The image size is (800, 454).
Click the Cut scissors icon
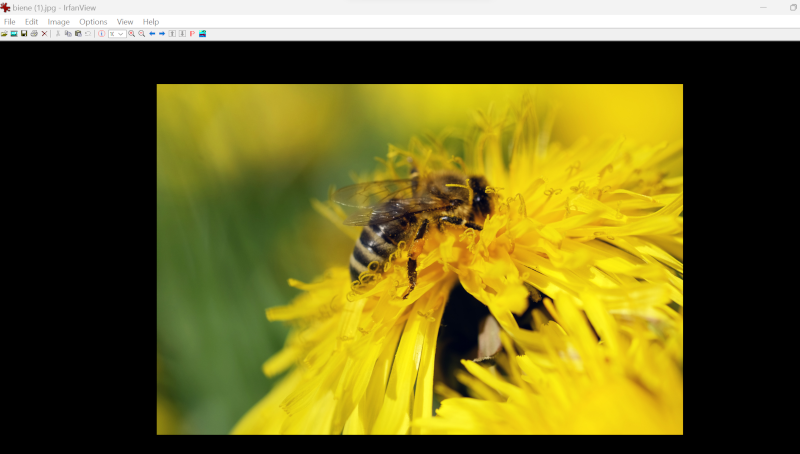pyautogui.click(x=58, y=34)
